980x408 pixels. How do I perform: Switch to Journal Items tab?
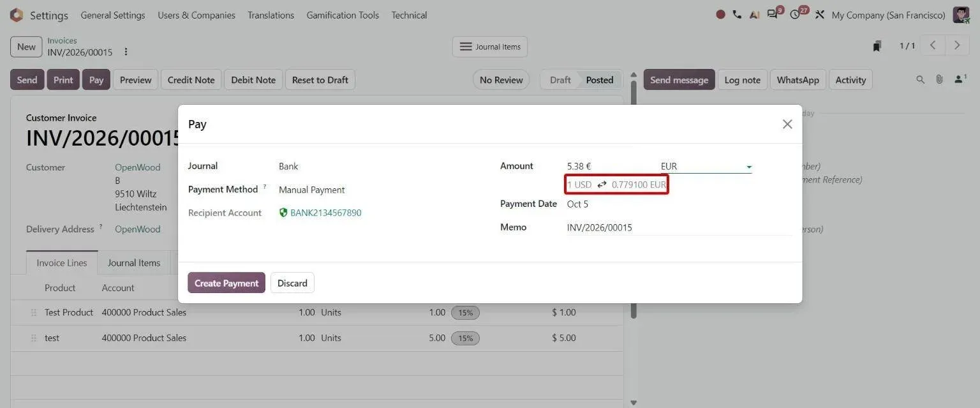134,262
